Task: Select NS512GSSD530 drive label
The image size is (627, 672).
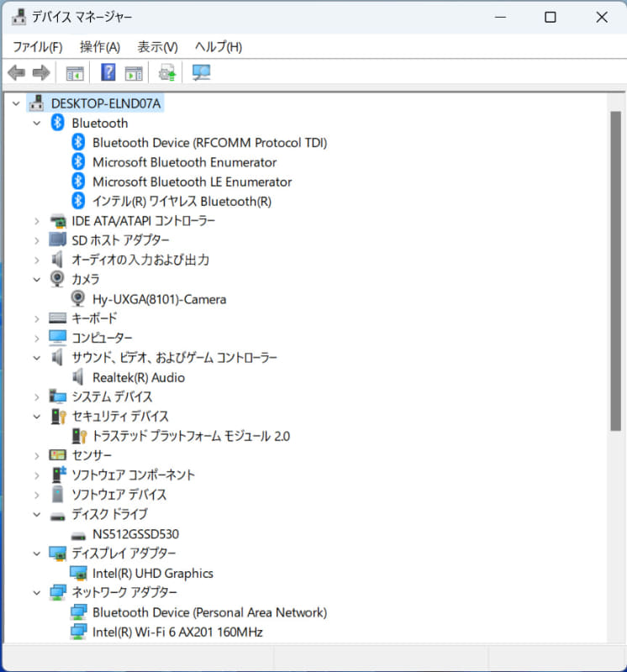Action: (x=135, y=534)
